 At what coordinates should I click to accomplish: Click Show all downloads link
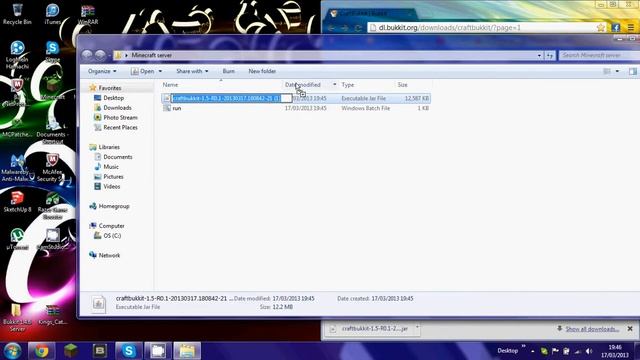(x=592, y=329)
